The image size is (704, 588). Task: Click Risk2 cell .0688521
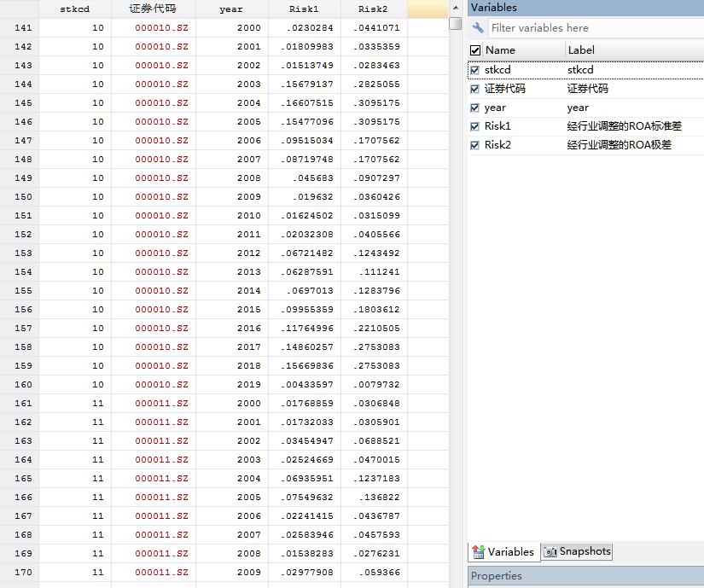(x=374, y=441)
